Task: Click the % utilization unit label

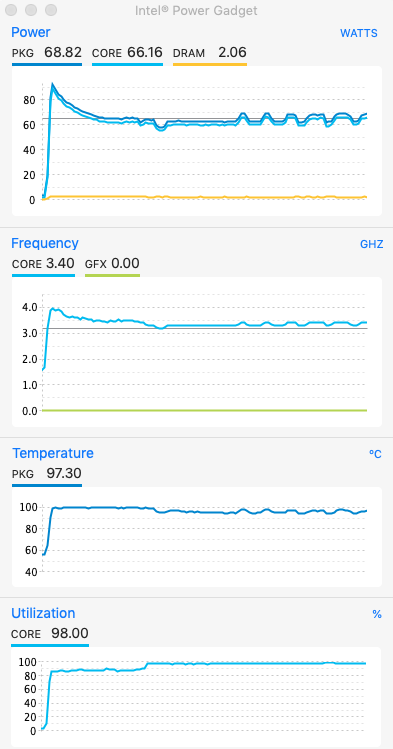Action: pyautogui.click(x=377, y=614)
